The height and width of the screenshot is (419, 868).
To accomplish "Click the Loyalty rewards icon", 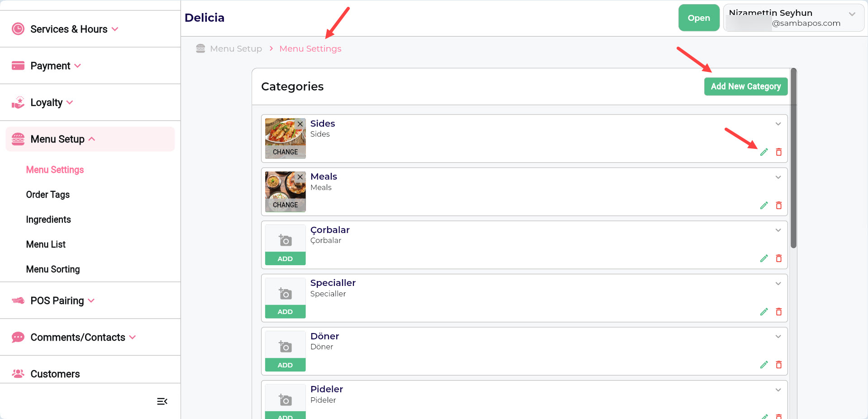I will [18, 102].
